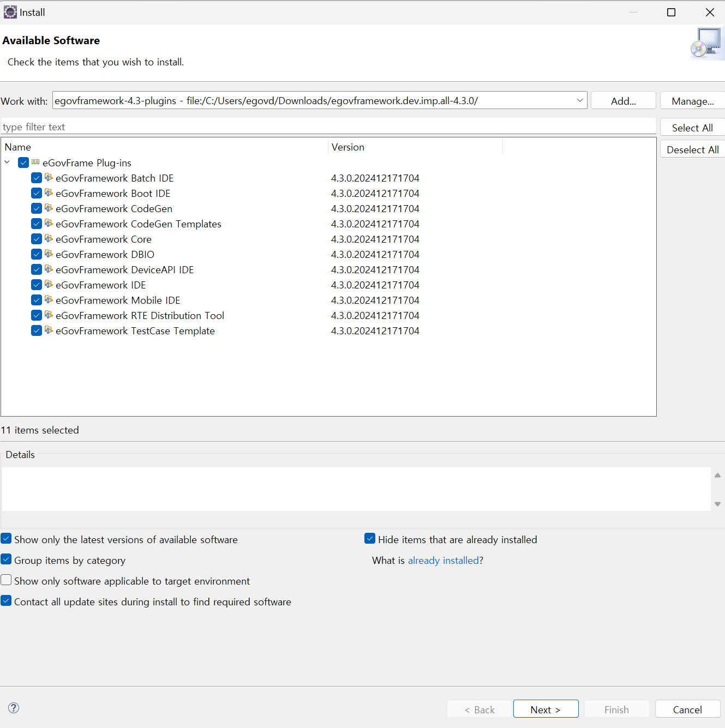The height and width of the screenshot is (728, 725).
Task: Open the Work with dropdown list
Action: [x=579, y=100]
